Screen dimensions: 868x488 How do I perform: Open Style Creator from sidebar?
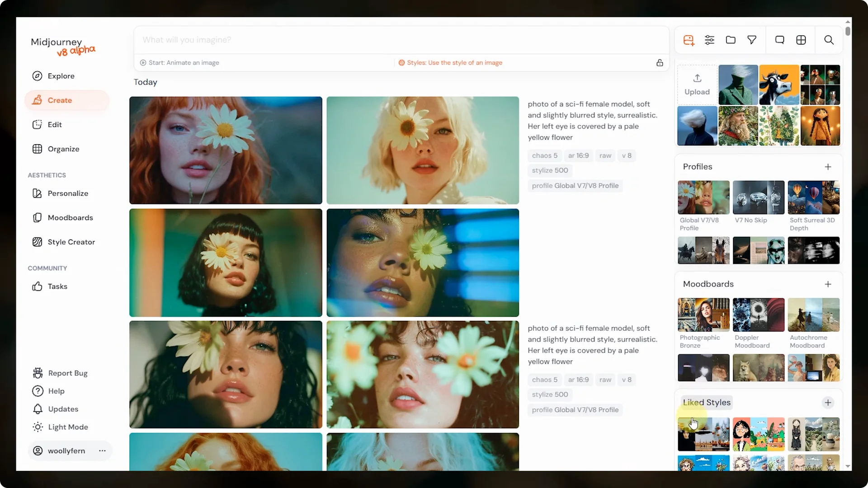pyautogui.click(x=71, y=242)
